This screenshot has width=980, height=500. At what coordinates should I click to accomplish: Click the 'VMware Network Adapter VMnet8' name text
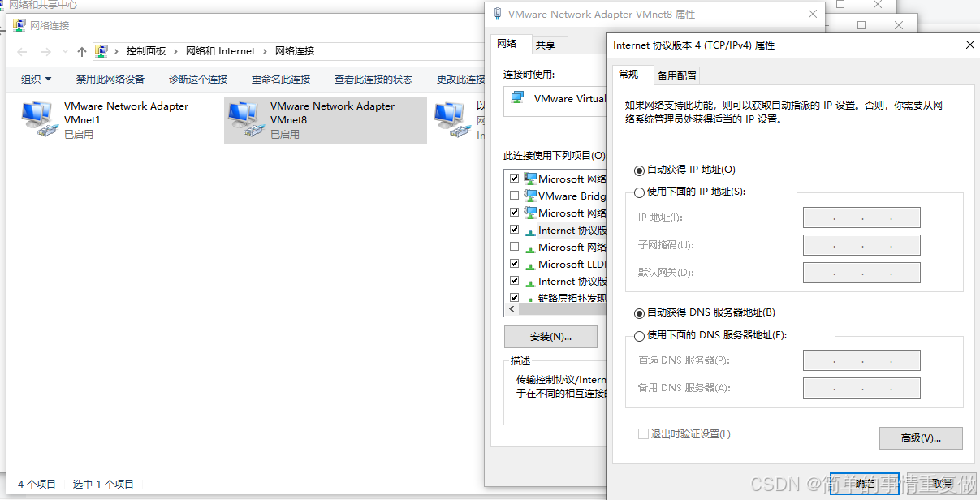332,113
